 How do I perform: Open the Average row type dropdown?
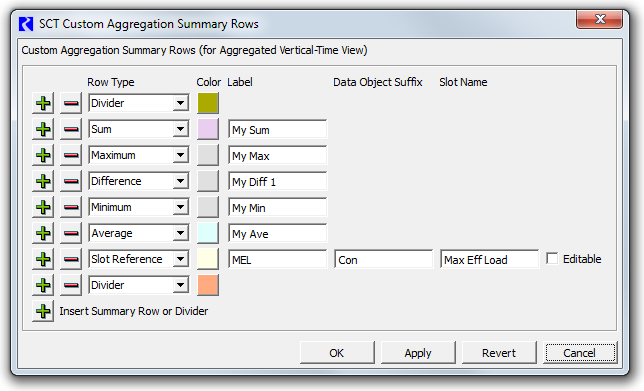coord(180,233)
